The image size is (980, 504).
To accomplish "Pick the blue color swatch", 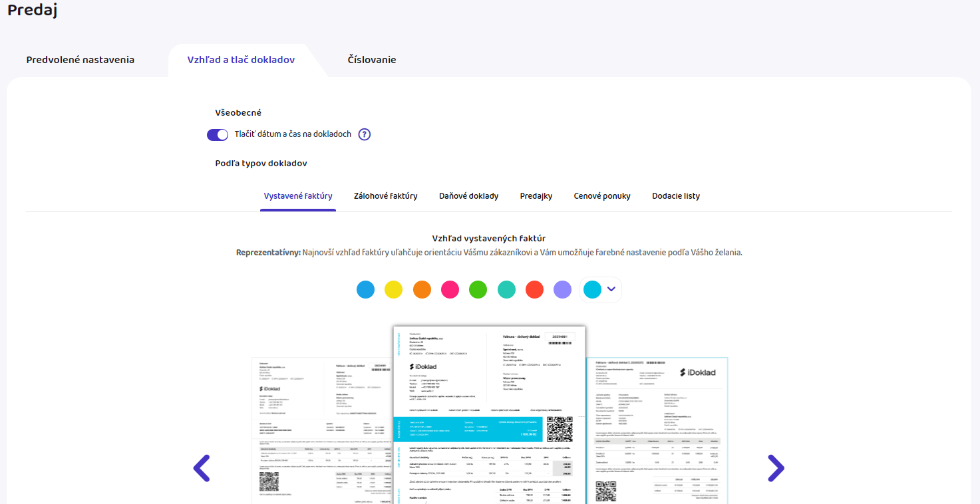I will point(365,290).
